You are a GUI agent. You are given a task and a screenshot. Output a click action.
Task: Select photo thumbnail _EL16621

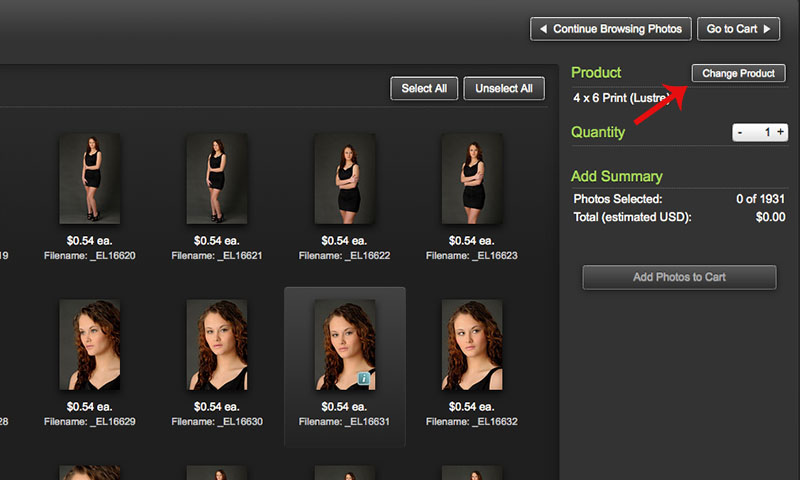[217, 178]
